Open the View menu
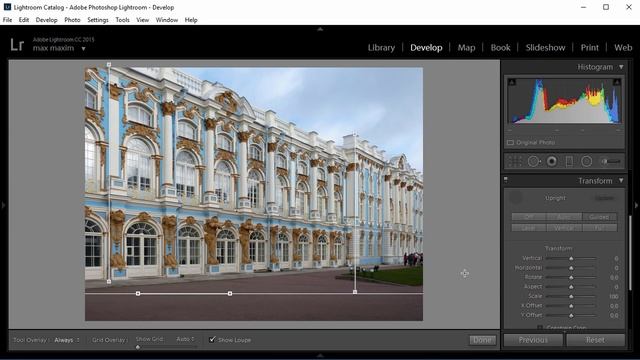The width and height of the screenshot is (640, 360). [x=142, y=20]
